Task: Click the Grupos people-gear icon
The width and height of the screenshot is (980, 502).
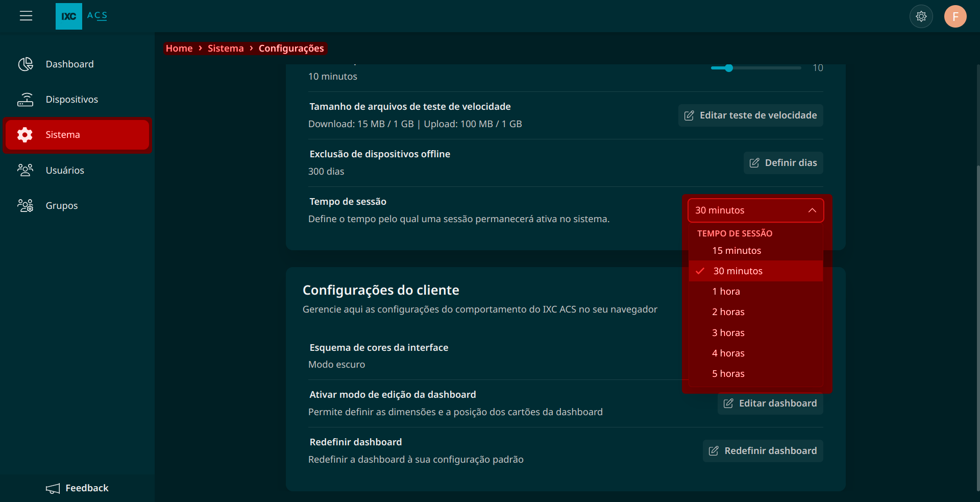Action: click(26, 205)
